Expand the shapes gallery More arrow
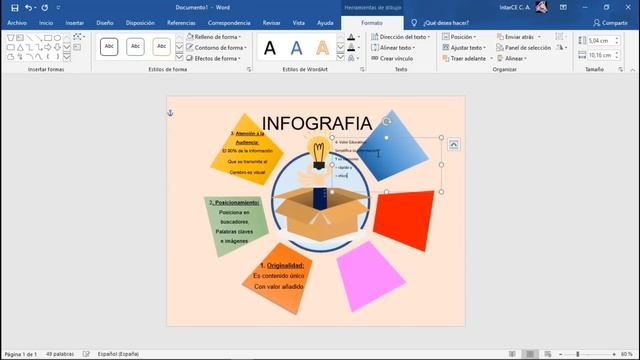Screen dimensions: 640x360 67,57
